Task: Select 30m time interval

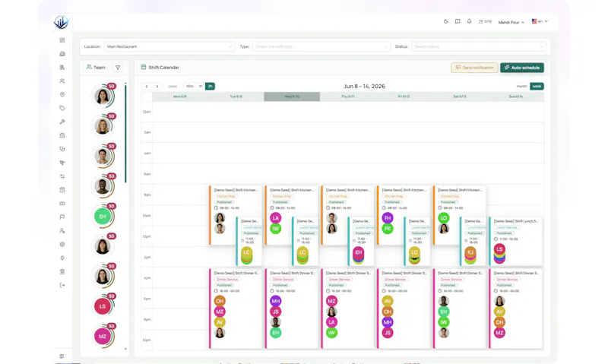Action: pyautogui.click(x=189, y=87)
